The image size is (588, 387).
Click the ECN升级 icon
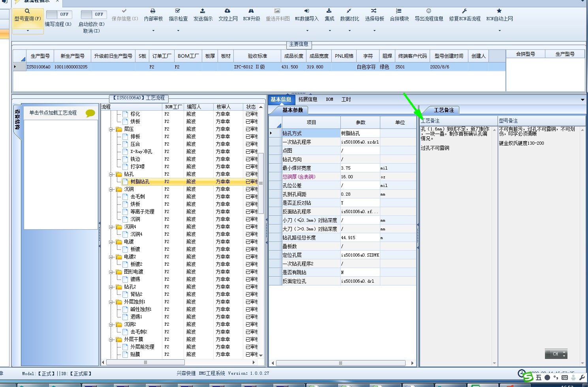(x=251, y=11)
